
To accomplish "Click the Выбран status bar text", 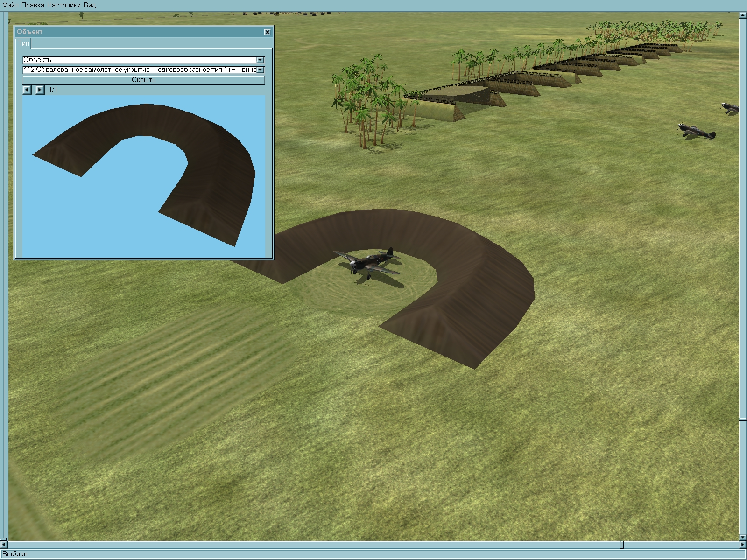I will pos(15,554).
